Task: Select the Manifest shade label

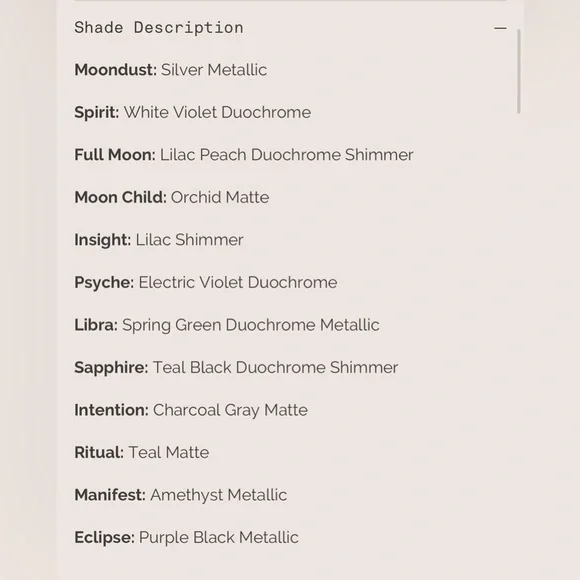Action: coord(110,495)
